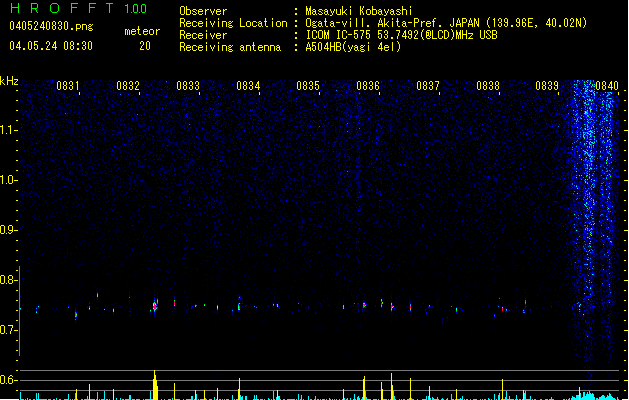The image size is (629, 400).
Task: Click the 1.1 kHz frequency label
Action: tap(8, 130)
